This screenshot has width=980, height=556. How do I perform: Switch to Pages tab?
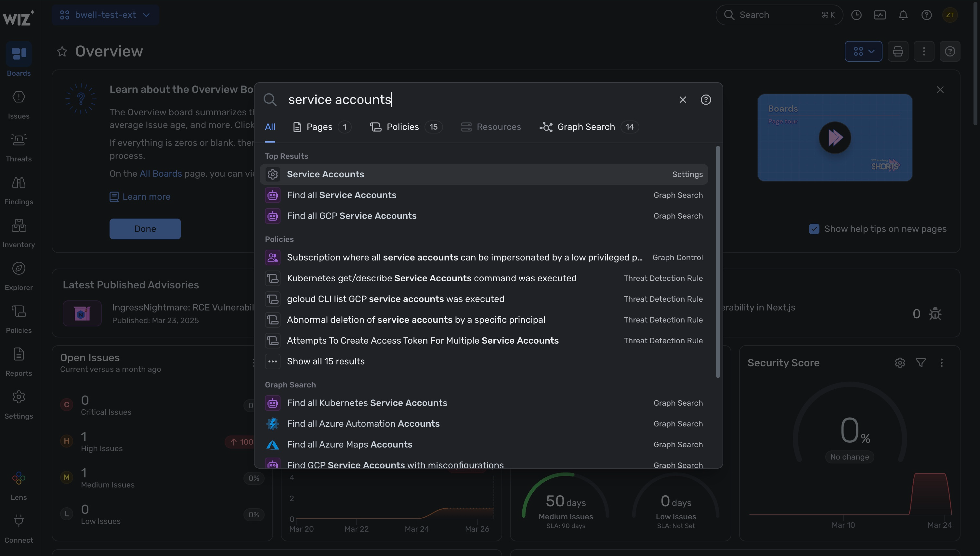point(322,127)
